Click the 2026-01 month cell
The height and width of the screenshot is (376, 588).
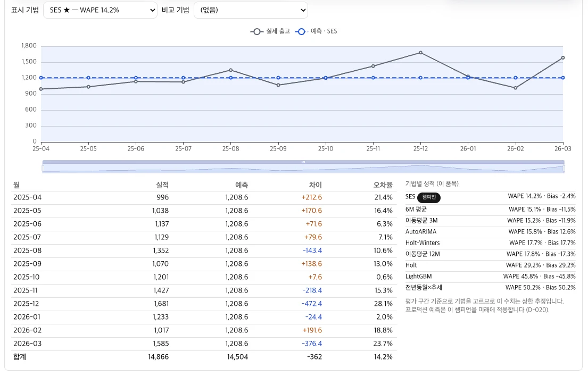coord(27,317)
